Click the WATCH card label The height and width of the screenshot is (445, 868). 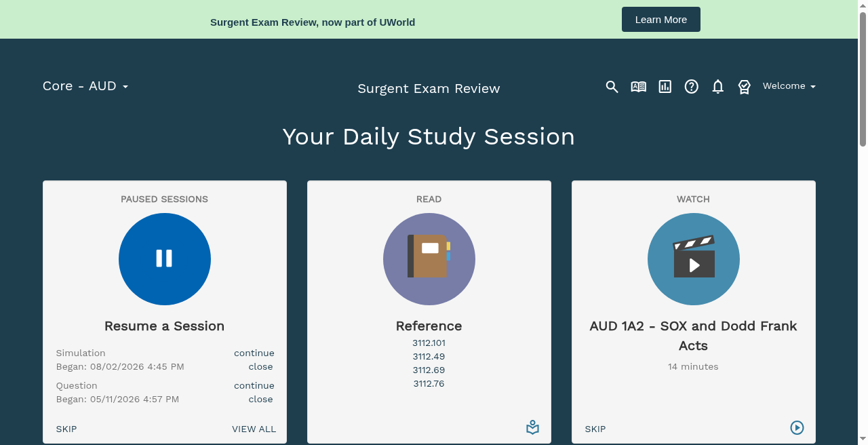coord(693,199)
